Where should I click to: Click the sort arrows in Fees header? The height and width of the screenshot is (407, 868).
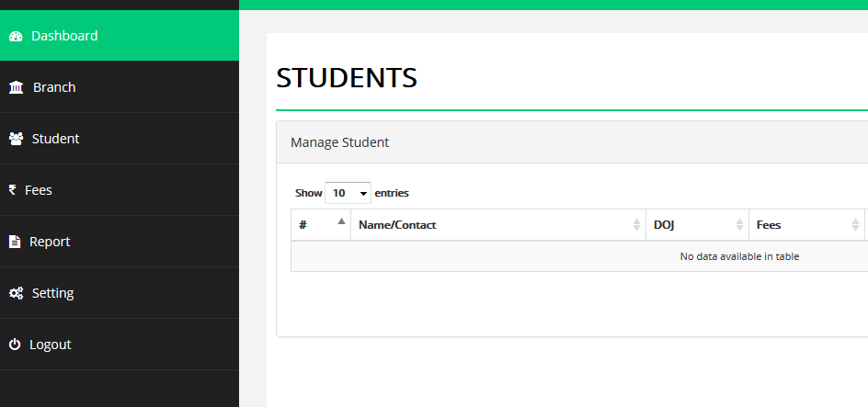[x=856, y=224]
